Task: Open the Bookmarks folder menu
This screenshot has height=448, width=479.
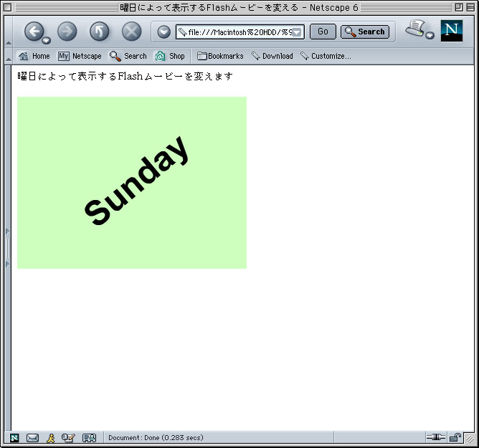Action: [220, 56]
